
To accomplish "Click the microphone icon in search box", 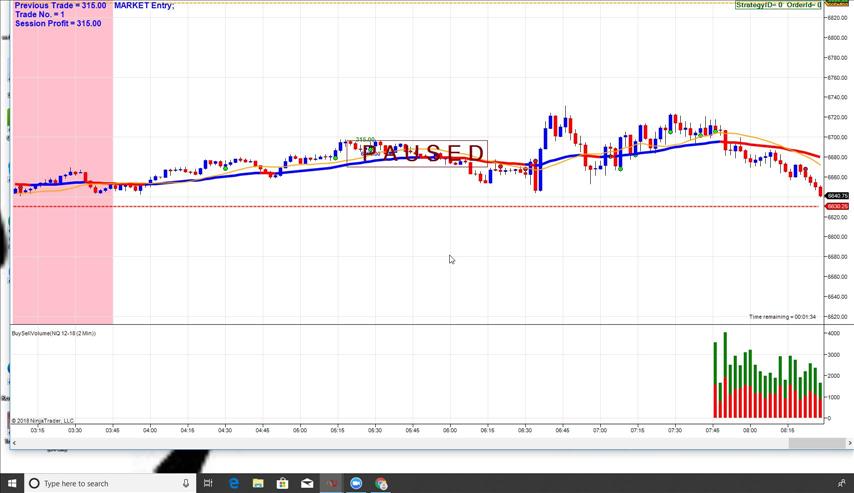I will pos(186,483).
